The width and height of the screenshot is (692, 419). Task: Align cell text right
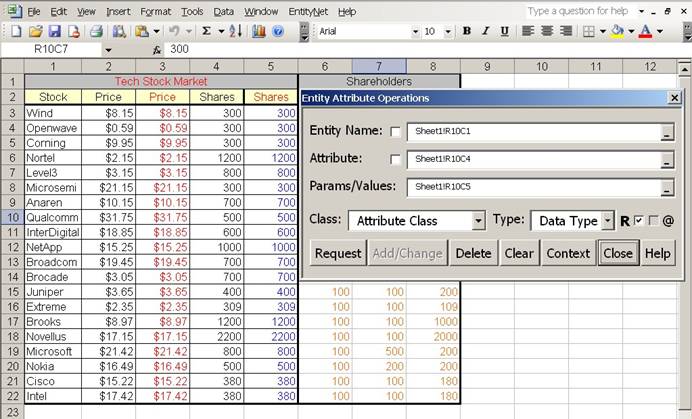click(x=566, y=31)
